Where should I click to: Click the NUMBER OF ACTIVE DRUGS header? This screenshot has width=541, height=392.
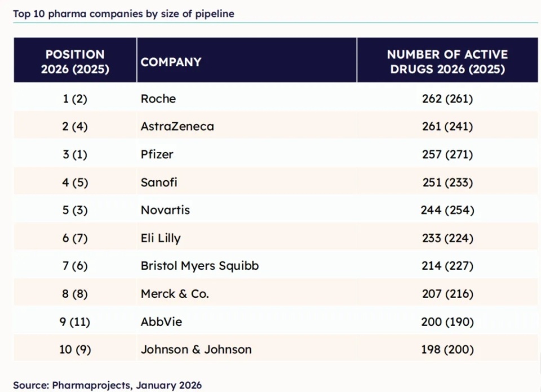point(447,62)
